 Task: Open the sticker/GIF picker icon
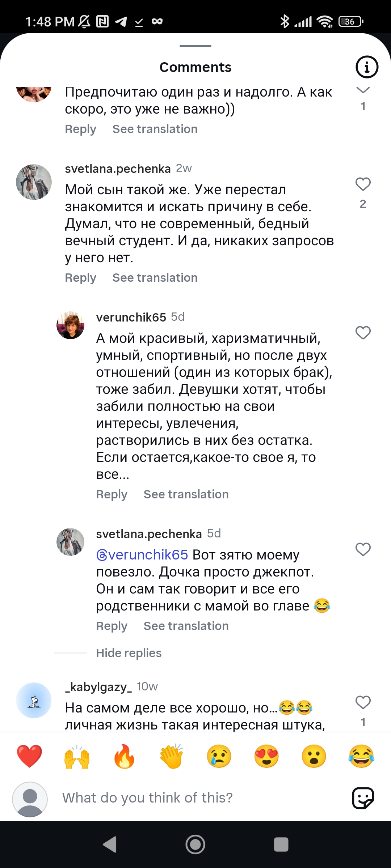[363, 798]
